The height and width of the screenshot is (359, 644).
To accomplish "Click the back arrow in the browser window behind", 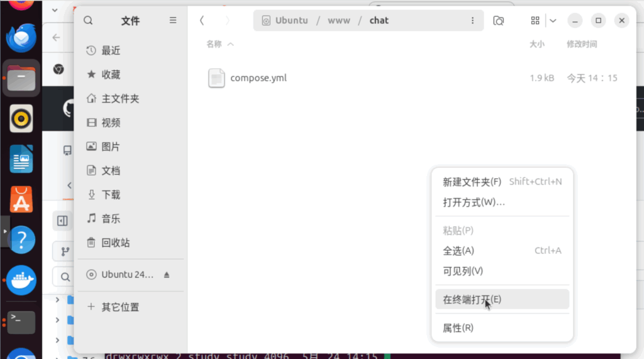I will click(x=56, y=38).
